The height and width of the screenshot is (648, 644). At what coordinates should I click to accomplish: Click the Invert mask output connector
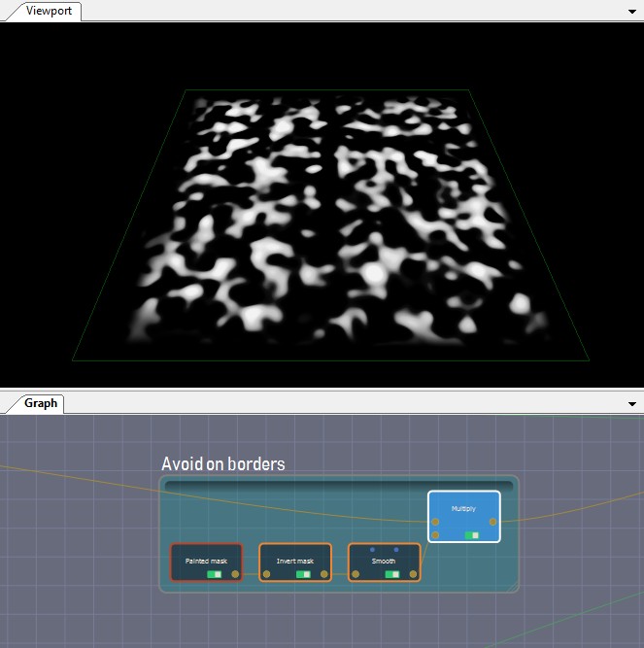tap(323, 574)
